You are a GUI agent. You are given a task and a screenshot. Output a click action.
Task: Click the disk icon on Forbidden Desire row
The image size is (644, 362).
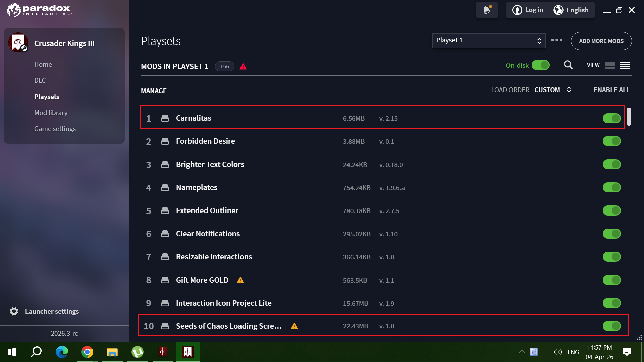click(165, 141)
